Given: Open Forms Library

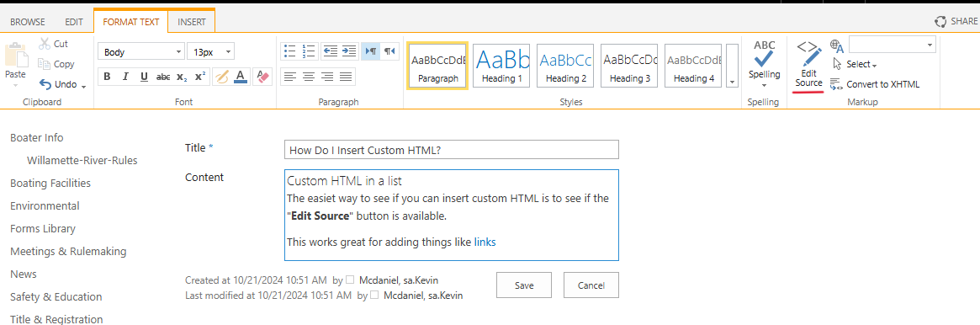Looking at the screenshot, I should click(x=43, y=229).
